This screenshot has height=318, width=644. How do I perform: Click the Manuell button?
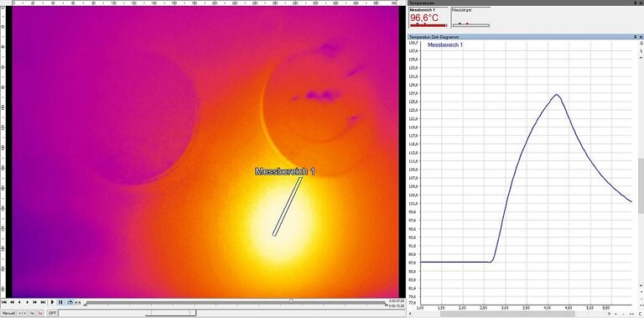[8, 313]
